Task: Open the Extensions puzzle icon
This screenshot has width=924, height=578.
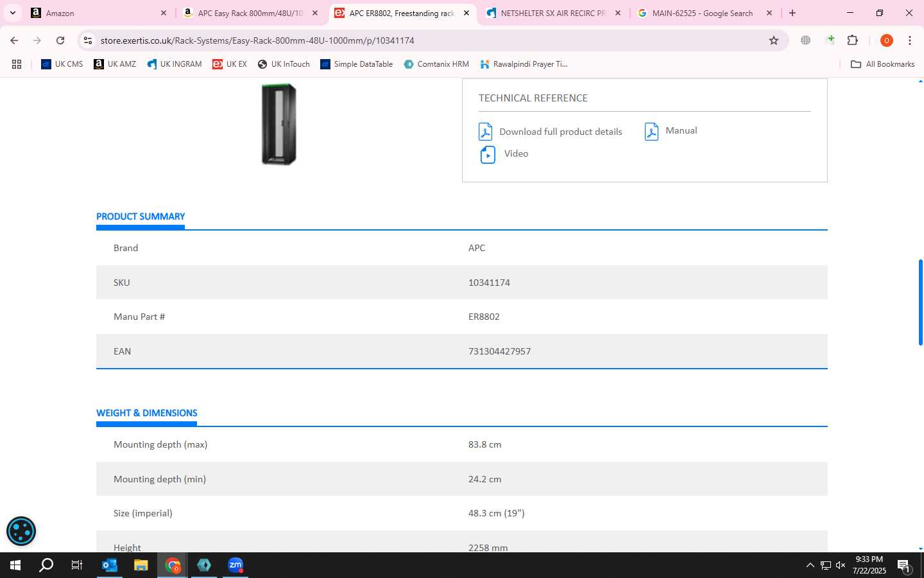Action: (x=853, y=40)
